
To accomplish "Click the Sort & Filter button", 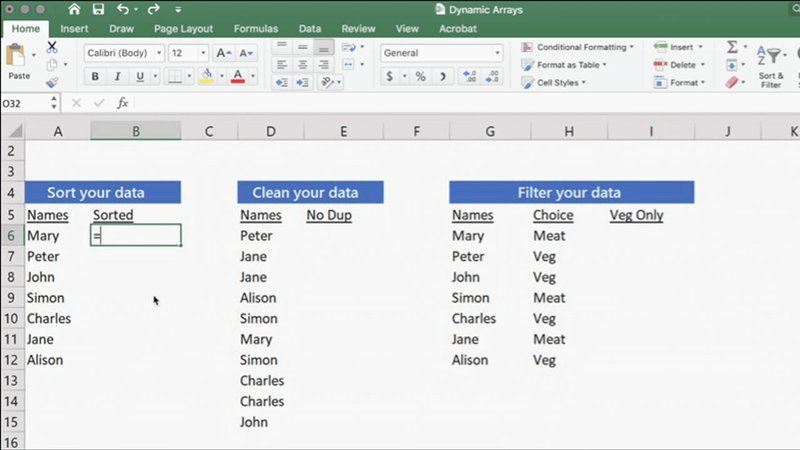I will point(771,65).
